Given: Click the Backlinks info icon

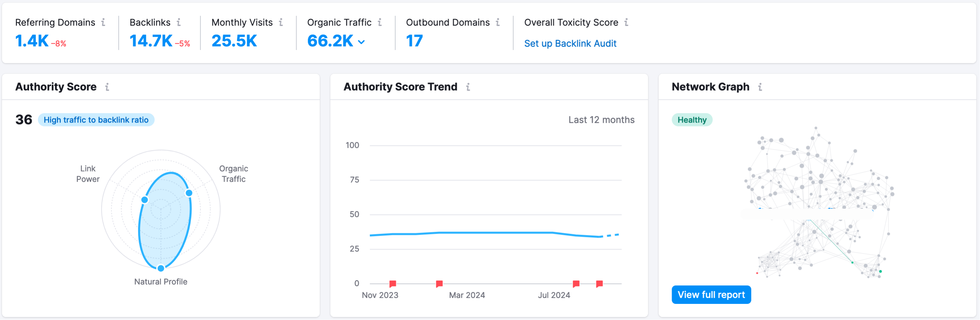Looking at the screenshot, I should pos(179,23).
